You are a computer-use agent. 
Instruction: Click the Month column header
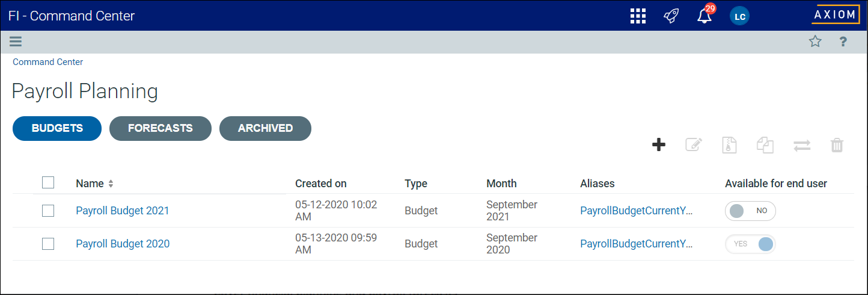pos(501,184)
